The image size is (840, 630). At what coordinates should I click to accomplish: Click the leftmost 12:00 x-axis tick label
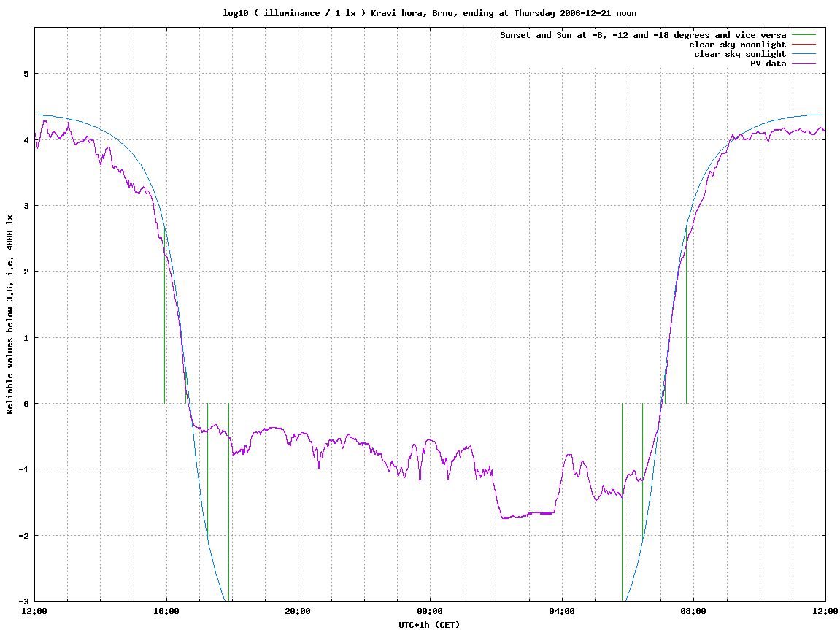pos(34,611)
